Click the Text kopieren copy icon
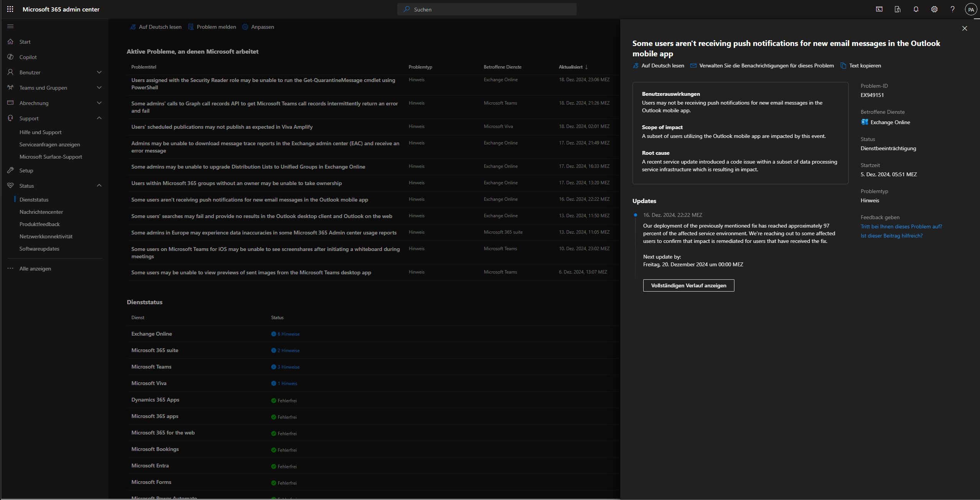This screenshot has height=500, width=980. [x=843, y=66]
